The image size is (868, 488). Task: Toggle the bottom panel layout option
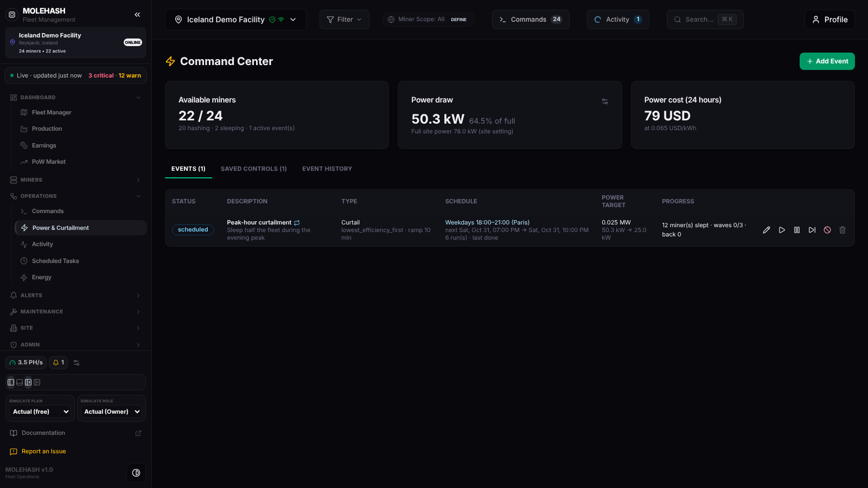[20, 382]
